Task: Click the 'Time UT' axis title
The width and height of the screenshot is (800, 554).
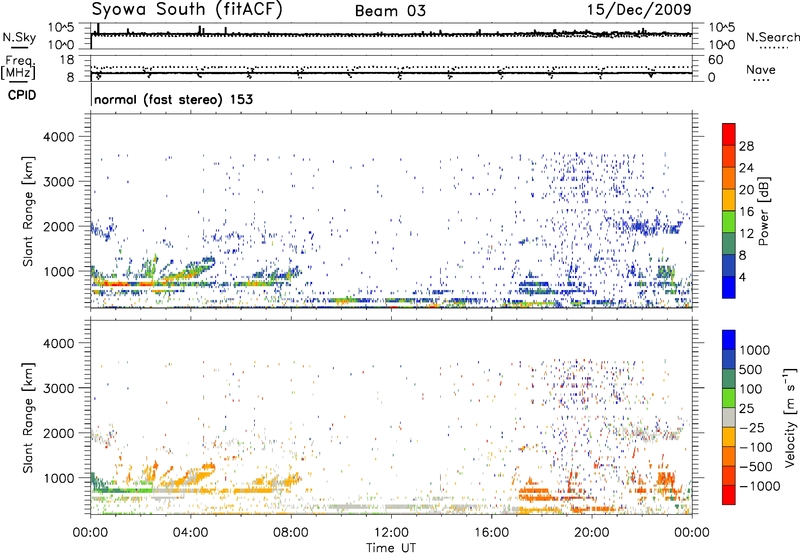Action: pos(391,548)
